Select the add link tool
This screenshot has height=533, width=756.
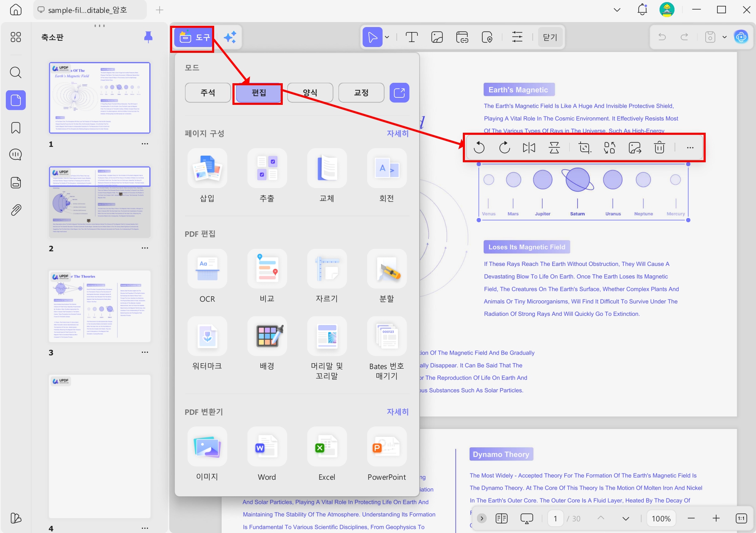coord(462,37)
